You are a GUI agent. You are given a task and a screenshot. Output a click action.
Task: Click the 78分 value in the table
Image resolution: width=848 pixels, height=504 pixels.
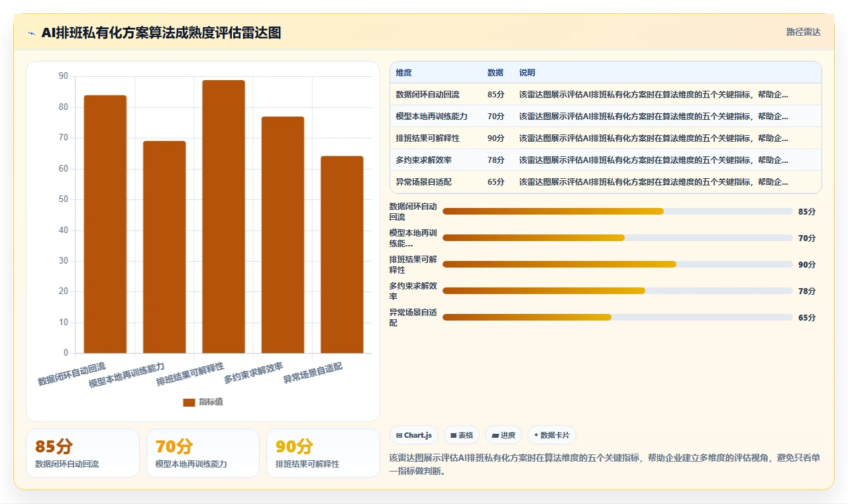pos(496,160)
